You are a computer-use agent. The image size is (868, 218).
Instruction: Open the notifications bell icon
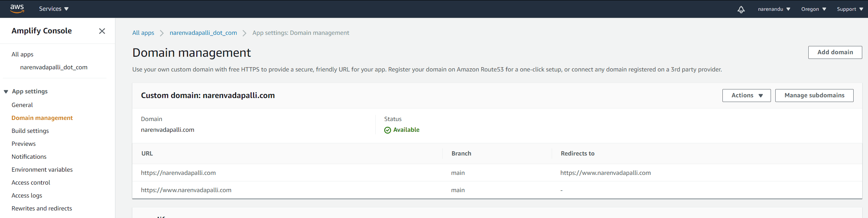[741, 9]
